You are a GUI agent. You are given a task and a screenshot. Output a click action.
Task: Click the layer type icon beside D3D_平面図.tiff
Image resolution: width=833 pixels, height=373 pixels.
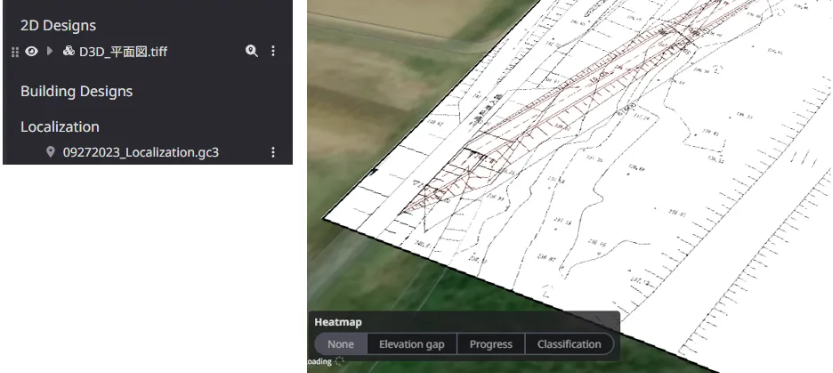point(69,51)
